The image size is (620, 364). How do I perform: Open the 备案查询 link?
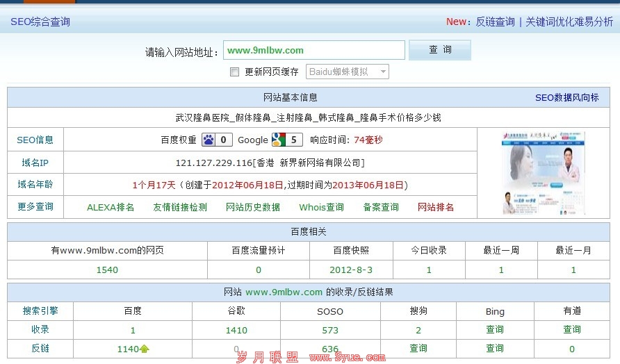(381, 207)
